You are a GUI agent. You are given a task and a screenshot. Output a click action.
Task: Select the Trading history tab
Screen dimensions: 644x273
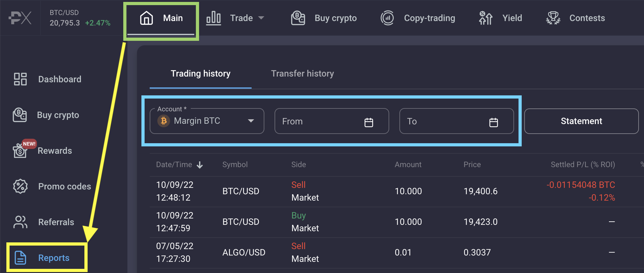pyautogui.click(x=201, y=74)
